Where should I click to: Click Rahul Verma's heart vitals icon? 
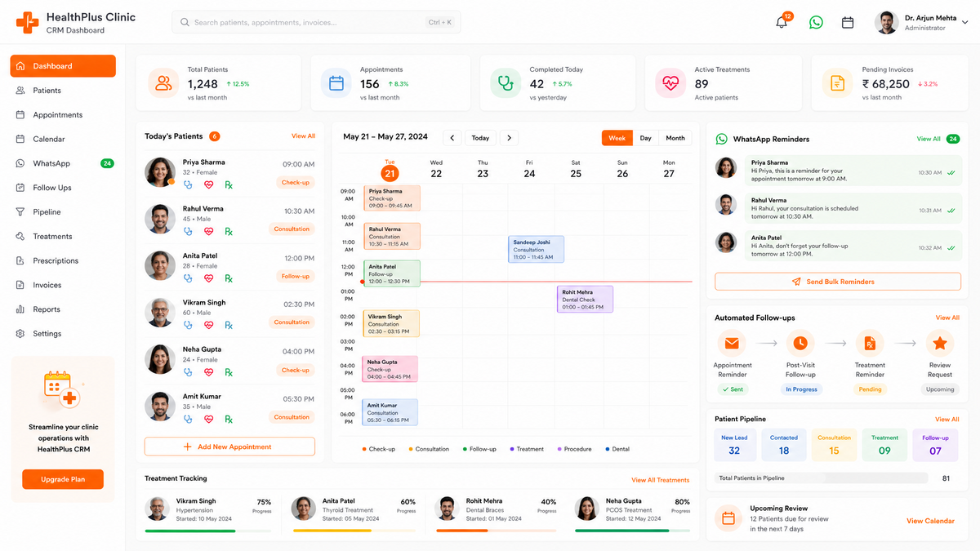pos(208,232)
